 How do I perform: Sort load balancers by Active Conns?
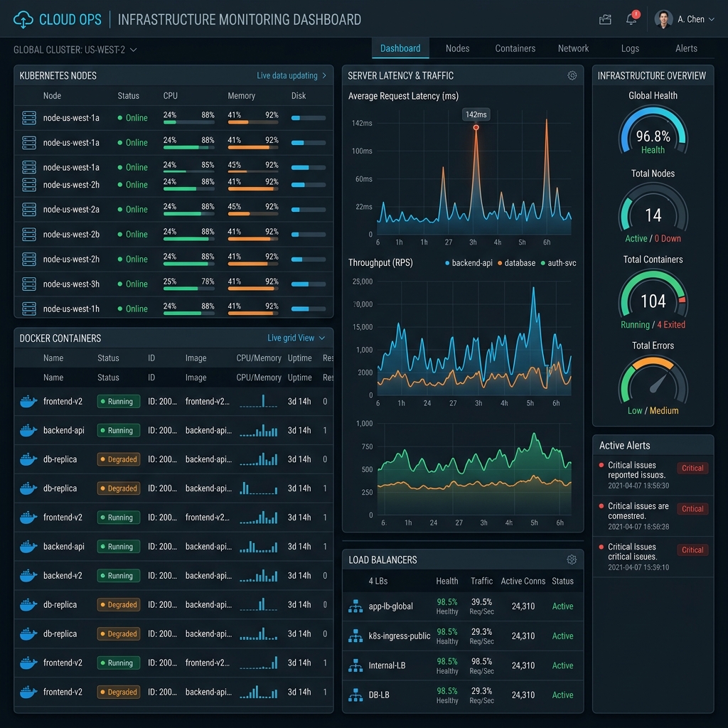tap(523, 581)
